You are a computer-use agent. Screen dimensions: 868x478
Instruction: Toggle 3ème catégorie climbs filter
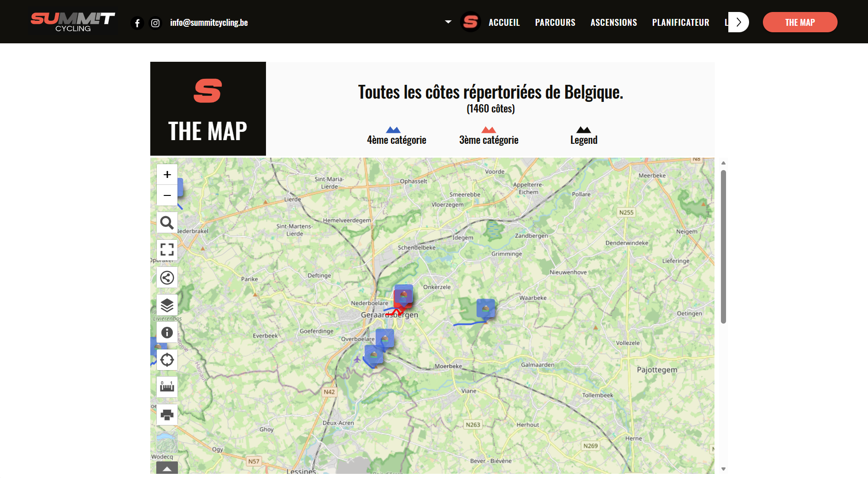coord(488,136)
